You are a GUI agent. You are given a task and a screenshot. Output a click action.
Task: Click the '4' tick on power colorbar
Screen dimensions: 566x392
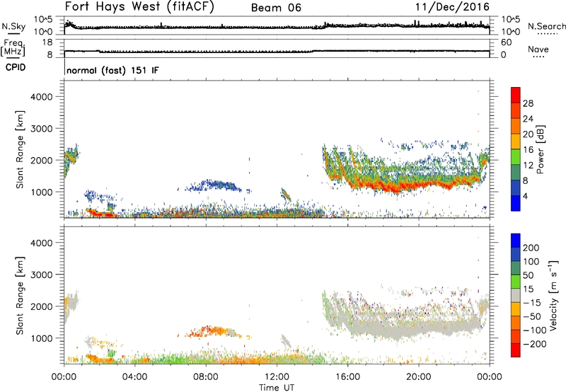pyautogui.click(x=526, y=197)
